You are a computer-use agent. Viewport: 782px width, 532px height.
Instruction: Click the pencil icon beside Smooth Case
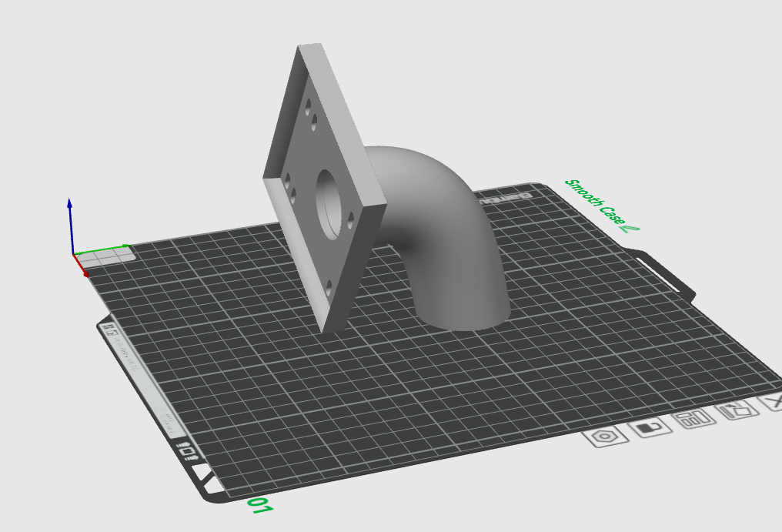pyautogui.click(x=630, y=229)
